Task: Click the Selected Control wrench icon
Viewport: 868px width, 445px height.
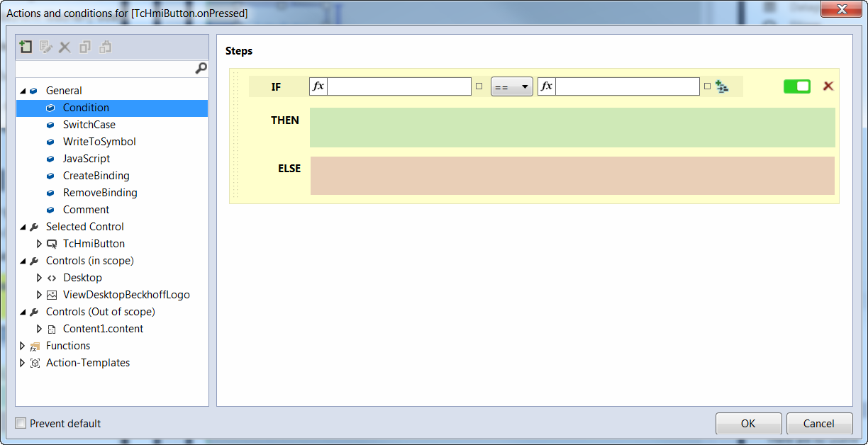Action: (34, 227)
